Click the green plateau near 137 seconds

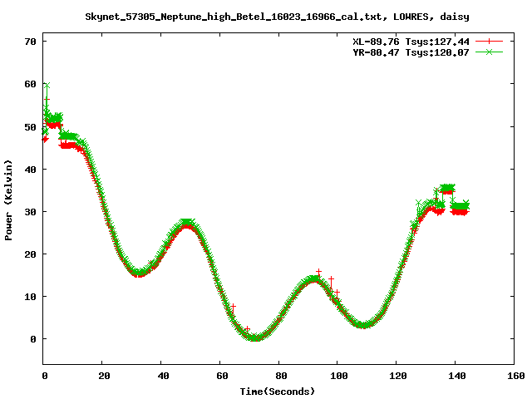click(x=447, y=188)
